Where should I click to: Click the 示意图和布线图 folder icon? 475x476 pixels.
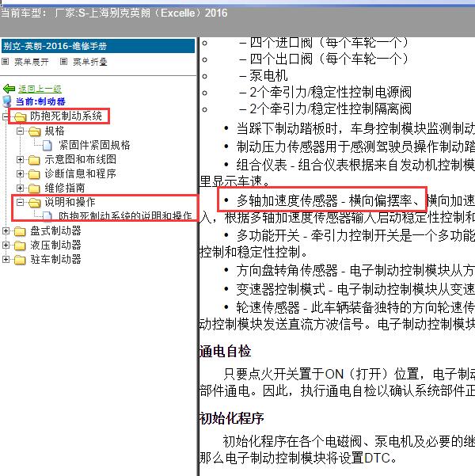pyautogui.click(x=34, y=160)
